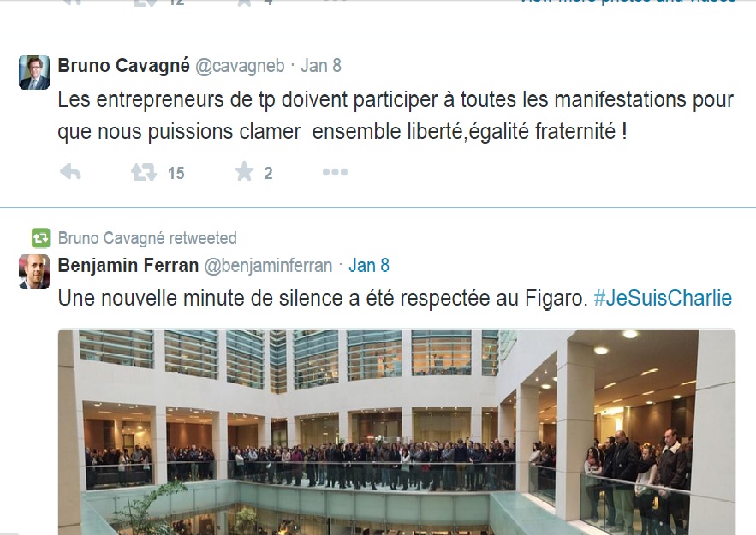Open Benjamin Ferran's profile name link

(128, 265)
